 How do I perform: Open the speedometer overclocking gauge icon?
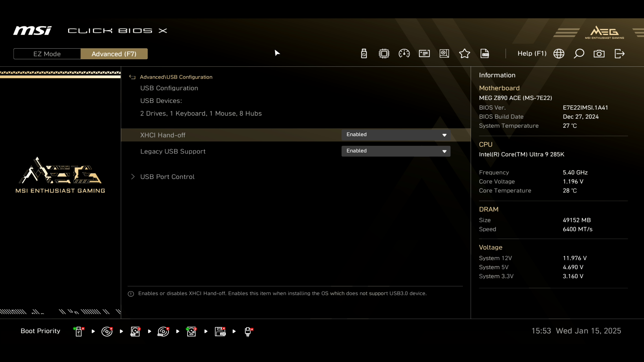404,54
